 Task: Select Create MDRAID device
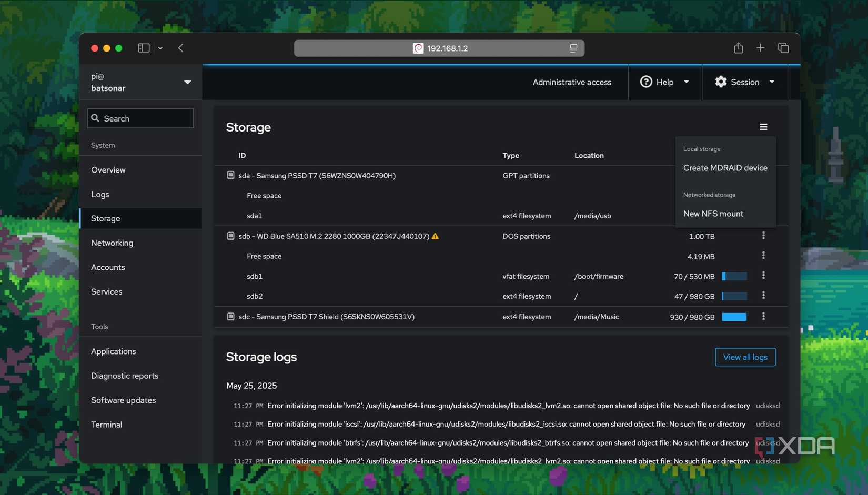point(725,167)
